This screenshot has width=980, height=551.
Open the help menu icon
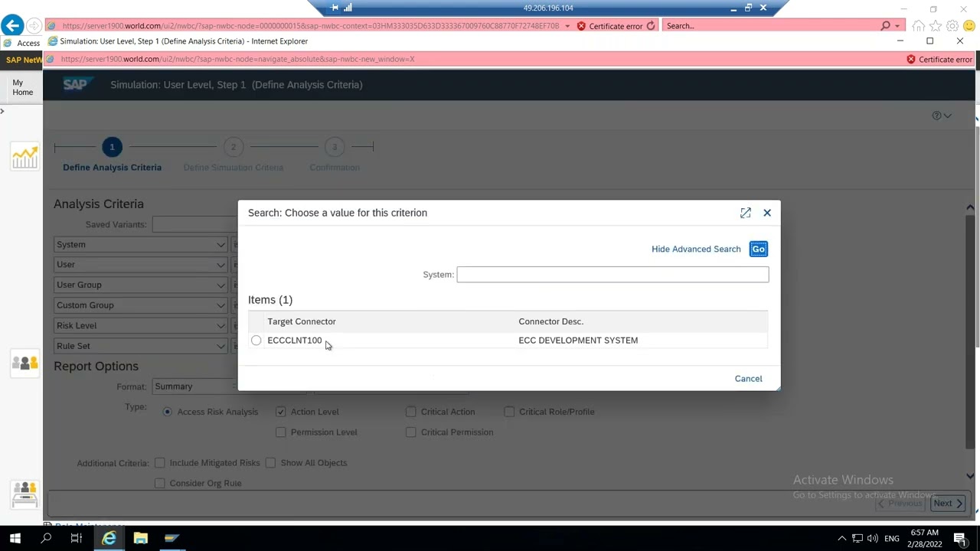point(941,116)
